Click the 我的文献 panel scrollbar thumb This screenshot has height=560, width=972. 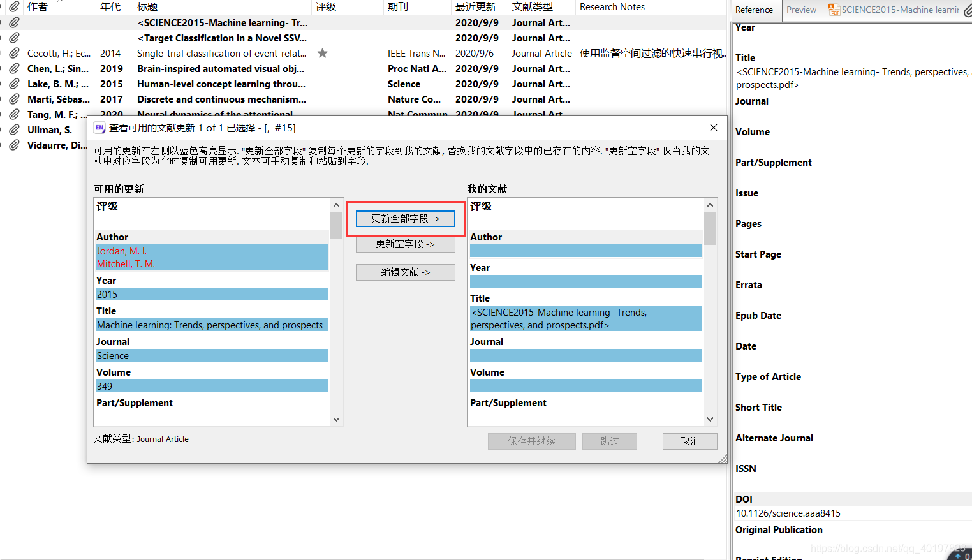[x=711, y=228]
